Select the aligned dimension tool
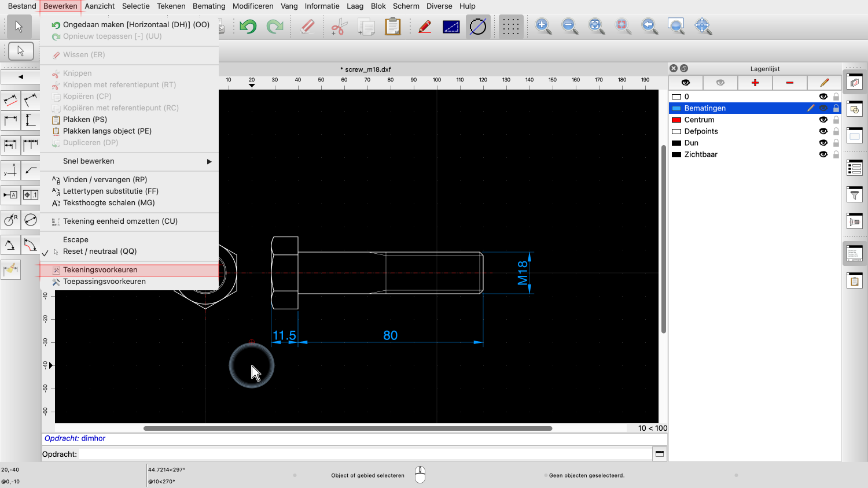 point(10,100)
